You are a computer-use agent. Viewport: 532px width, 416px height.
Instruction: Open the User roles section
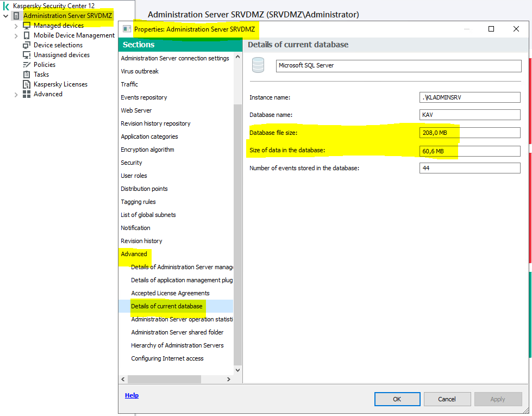pyautogui.click(x=134, y=176)
